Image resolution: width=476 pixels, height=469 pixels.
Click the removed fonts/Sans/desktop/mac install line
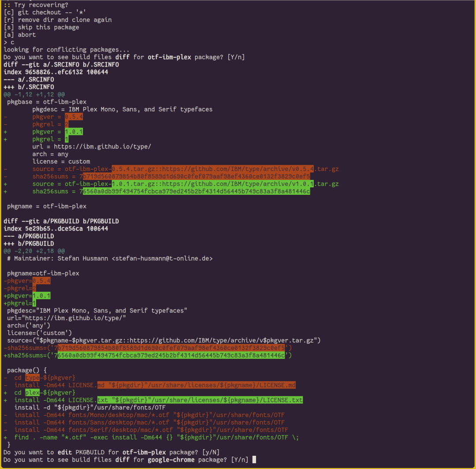[x=144, y=423]
